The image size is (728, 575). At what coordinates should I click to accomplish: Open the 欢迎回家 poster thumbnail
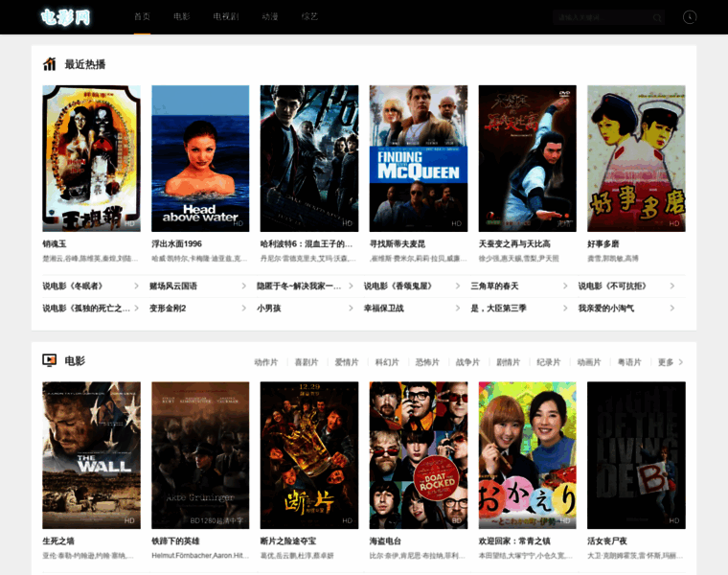[528, 455]
